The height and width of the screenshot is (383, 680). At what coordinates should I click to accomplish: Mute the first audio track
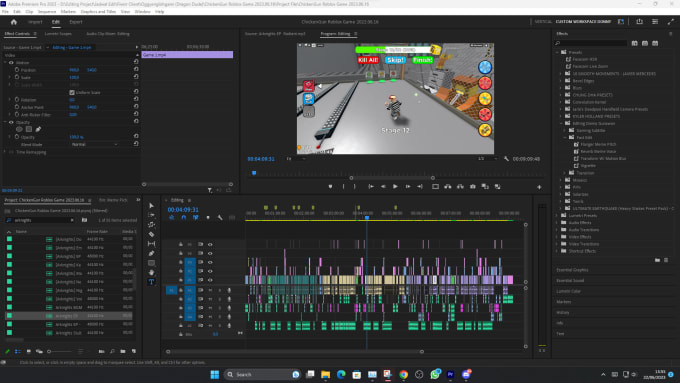pos(210,290)
